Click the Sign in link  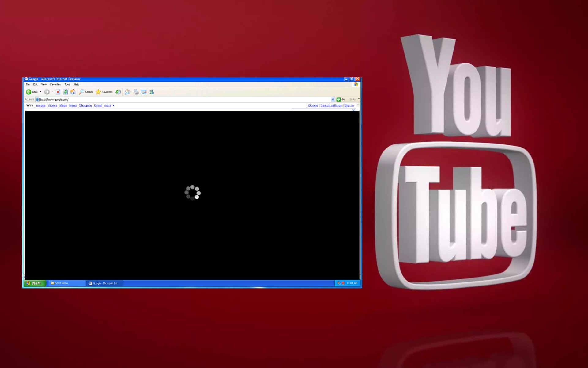(349, 105)
